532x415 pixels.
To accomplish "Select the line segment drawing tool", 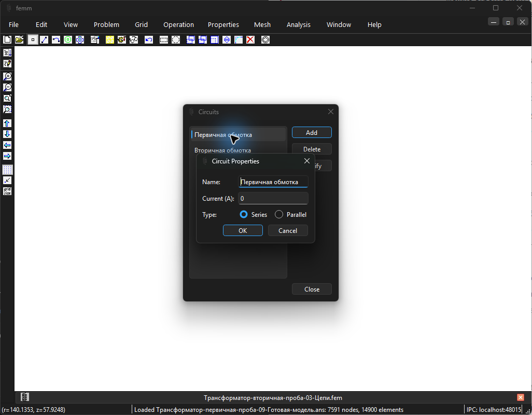I will [x=44, y=40].
